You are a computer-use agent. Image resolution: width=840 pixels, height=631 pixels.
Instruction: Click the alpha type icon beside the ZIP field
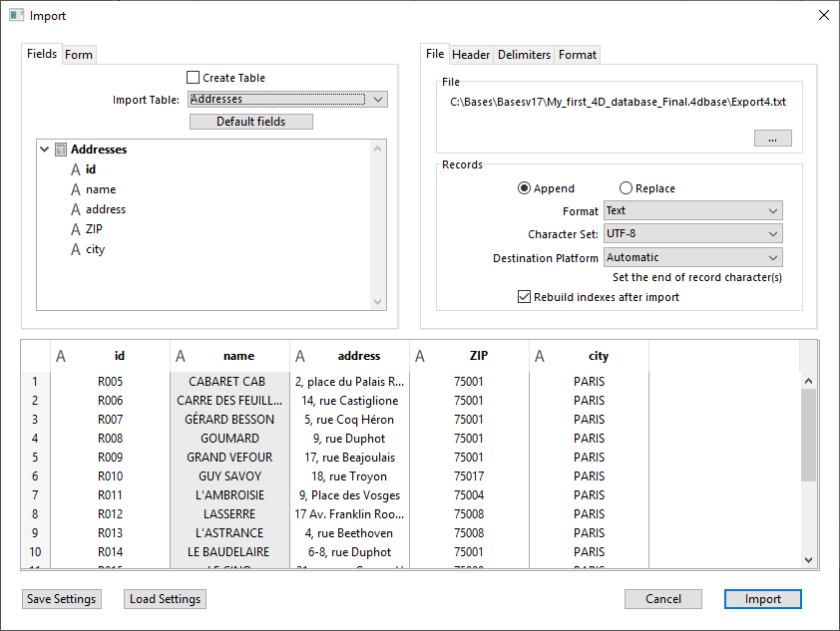pyautogui.click(x=75, y=229)
